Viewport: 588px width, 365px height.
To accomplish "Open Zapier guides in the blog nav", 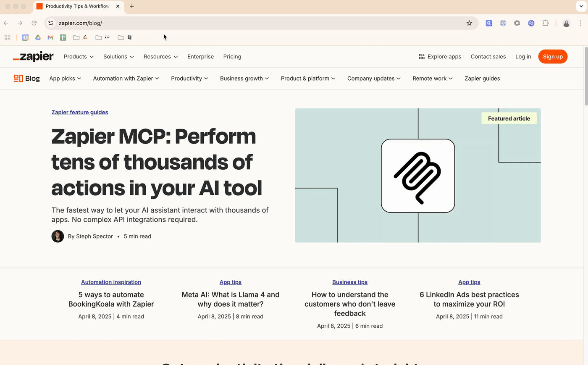I will point(482,79).
